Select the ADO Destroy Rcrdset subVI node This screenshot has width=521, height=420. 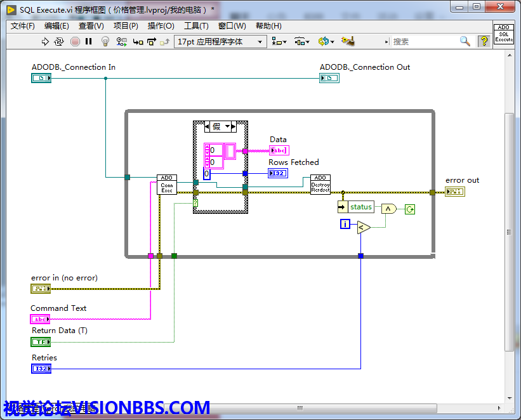[x=320, y=185]
